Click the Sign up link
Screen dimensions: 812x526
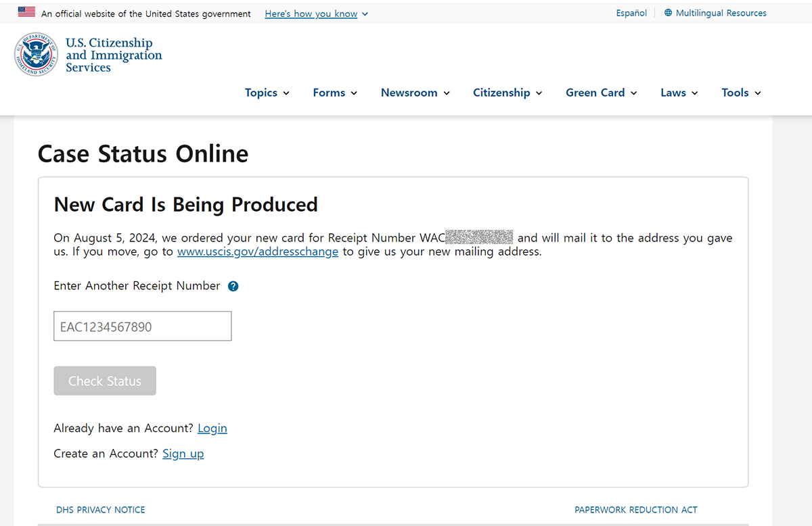point(183,454)
